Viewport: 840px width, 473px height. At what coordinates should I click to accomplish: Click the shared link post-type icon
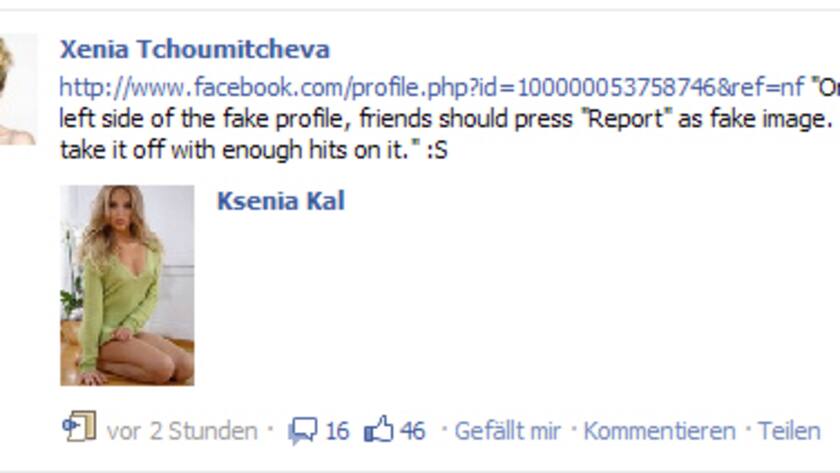point(79,426)
